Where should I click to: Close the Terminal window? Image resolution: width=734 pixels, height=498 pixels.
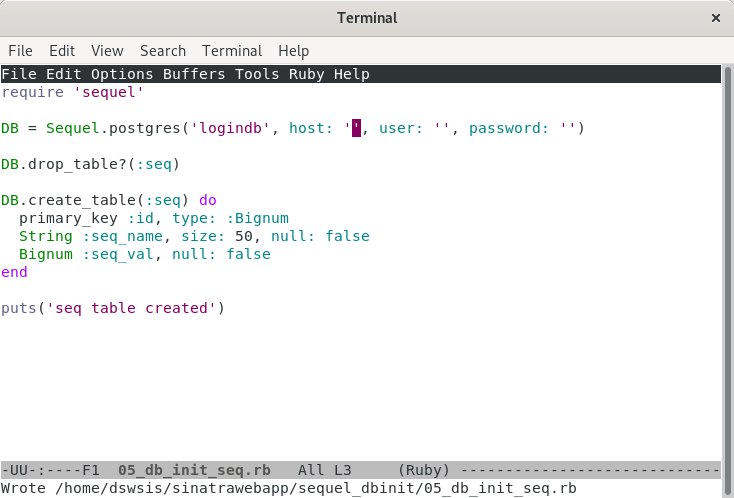point(714,18)
